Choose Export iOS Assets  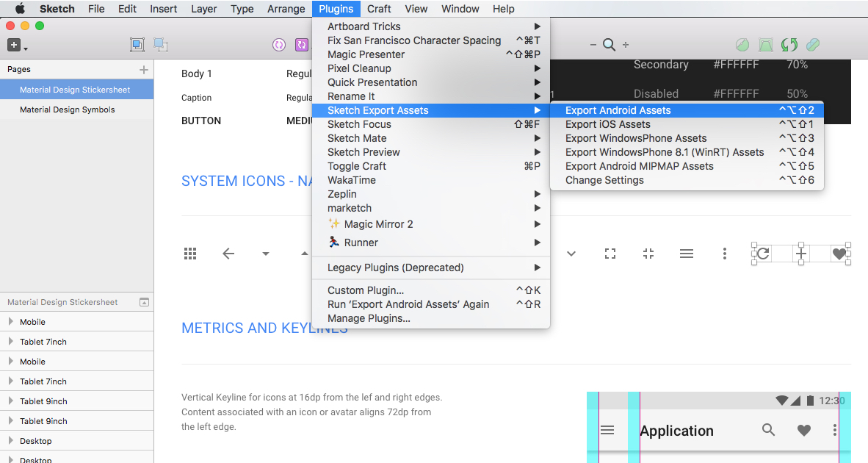[687, 125]
